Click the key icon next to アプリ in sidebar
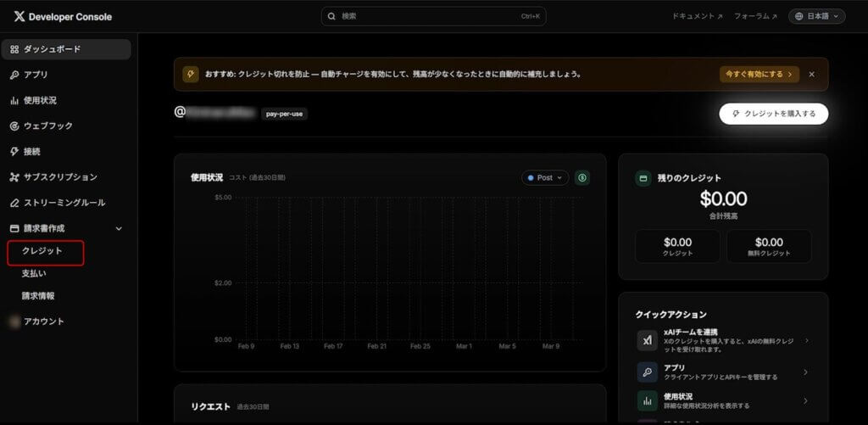 pos(14,75)
